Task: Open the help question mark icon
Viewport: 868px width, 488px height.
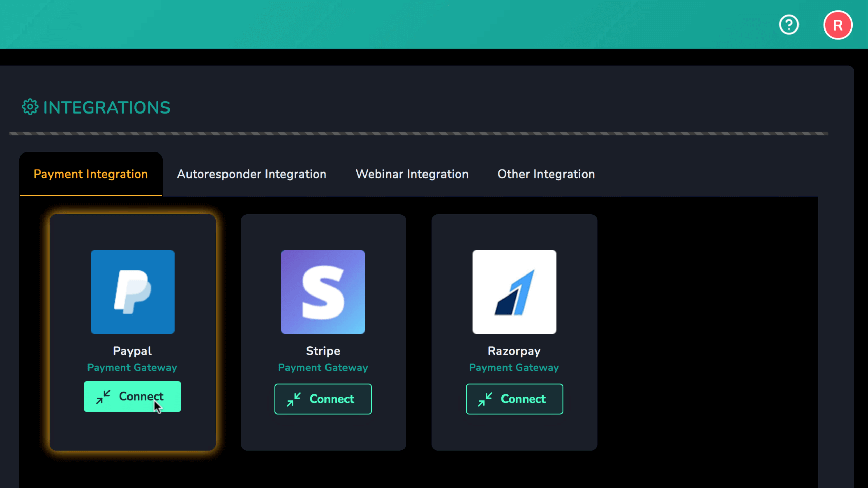Action: pyautogui.click(x=789, y=25)
